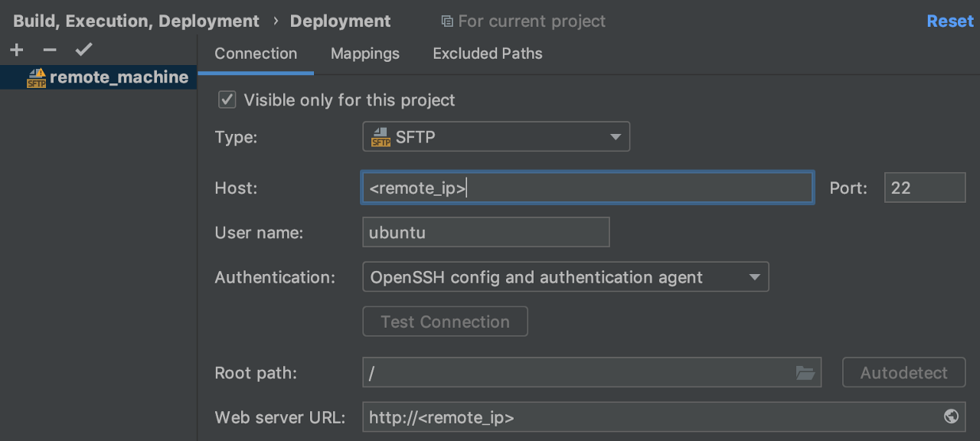Click the checkmark icon to set default server
980x441 pixels.
pos(83,51)
